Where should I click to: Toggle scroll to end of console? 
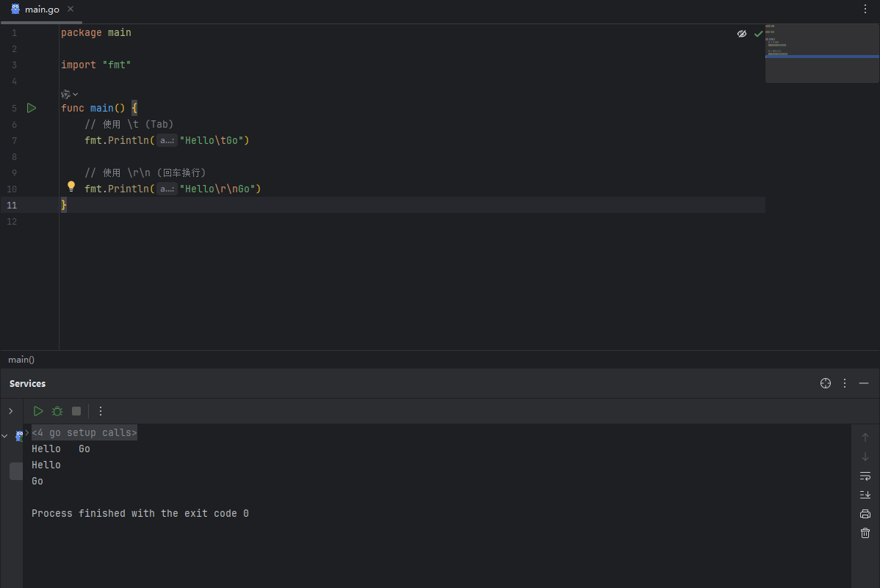865,495
